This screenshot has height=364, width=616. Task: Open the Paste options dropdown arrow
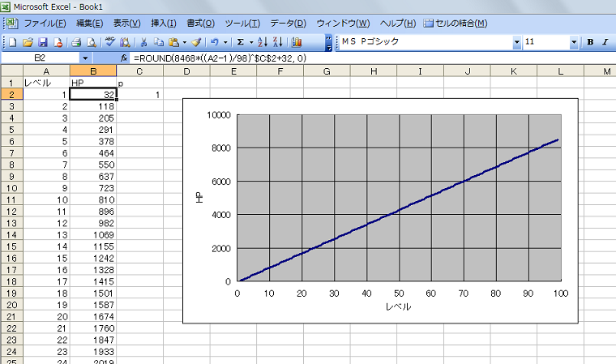pos(185,42)
